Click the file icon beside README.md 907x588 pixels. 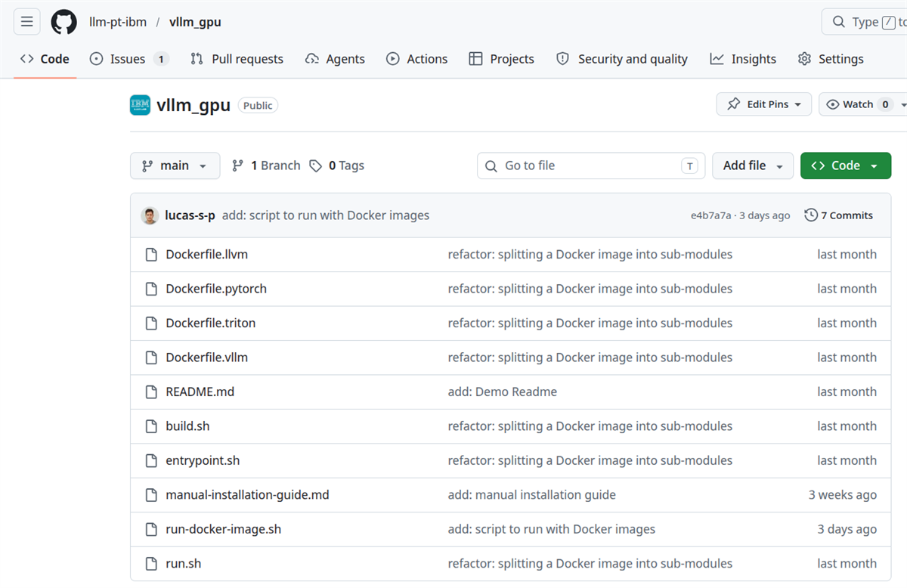click(151, 392)
